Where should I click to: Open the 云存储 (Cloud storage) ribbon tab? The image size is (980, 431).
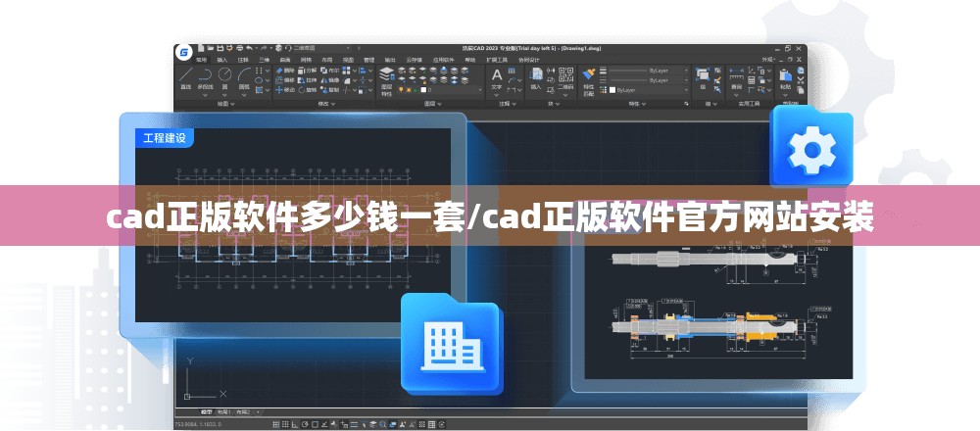click(414, 60)
